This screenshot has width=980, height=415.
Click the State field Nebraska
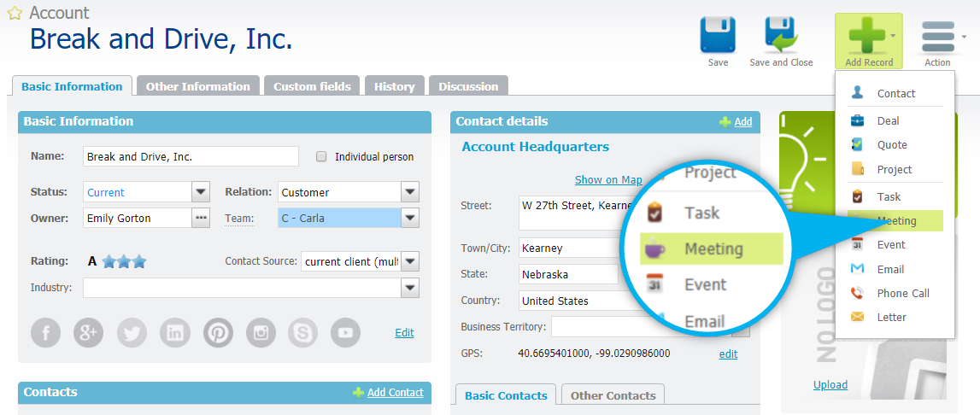point(568,274)
